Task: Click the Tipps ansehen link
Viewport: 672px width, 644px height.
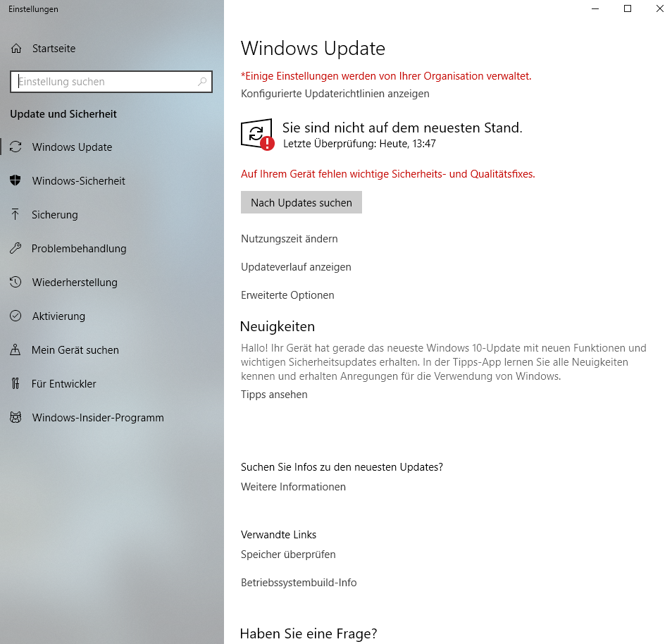Action: [x=274, y=395]
